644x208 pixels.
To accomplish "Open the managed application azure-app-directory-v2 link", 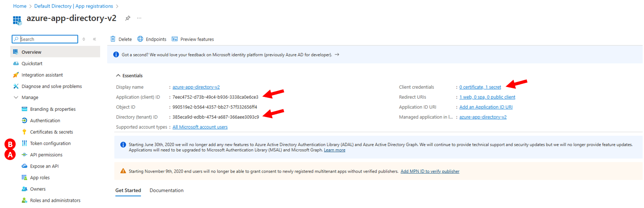I will pos(483,117).
